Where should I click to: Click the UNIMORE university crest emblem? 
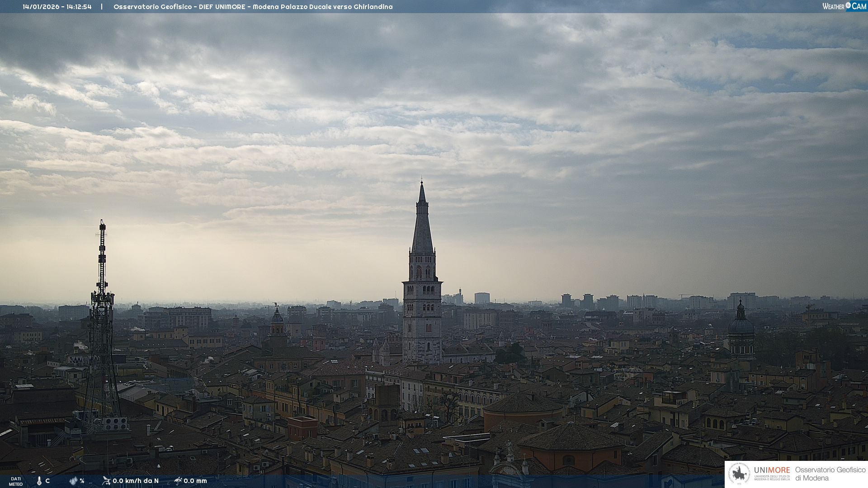[740, 474]
